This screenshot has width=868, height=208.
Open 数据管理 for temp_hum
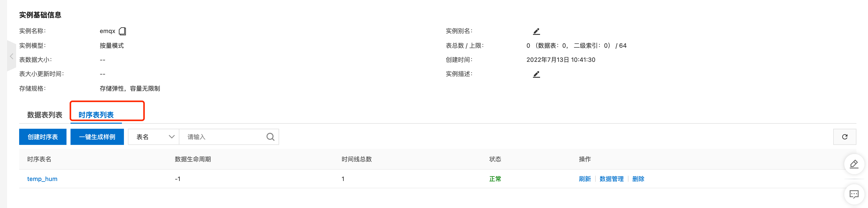click(x=611, y=179)
